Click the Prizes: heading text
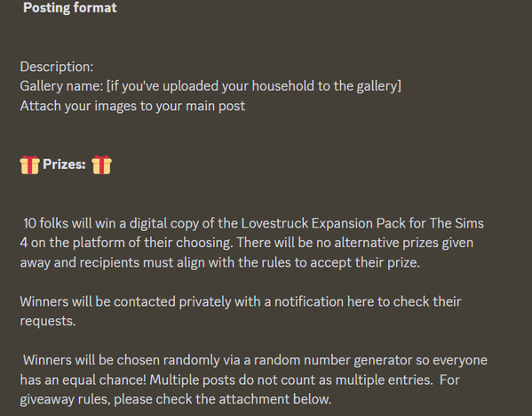532x416 pixels. tap(64, 164)
